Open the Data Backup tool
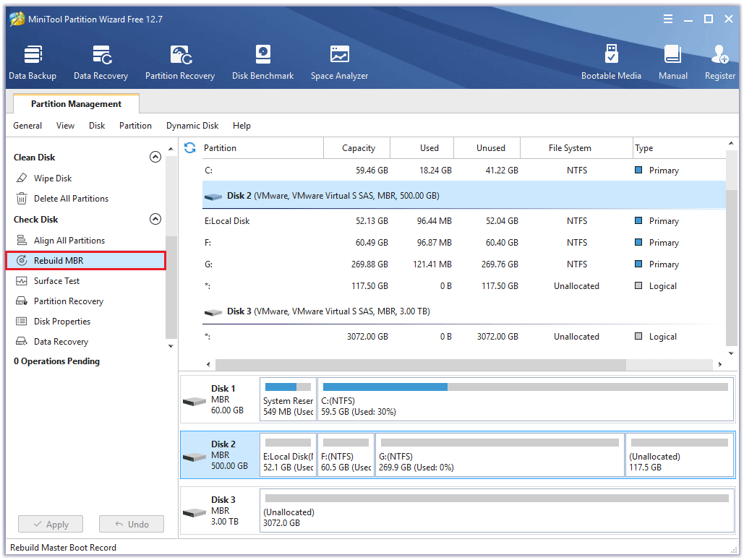744x560 pixels. pyautogui.click(x=33, y=63)
